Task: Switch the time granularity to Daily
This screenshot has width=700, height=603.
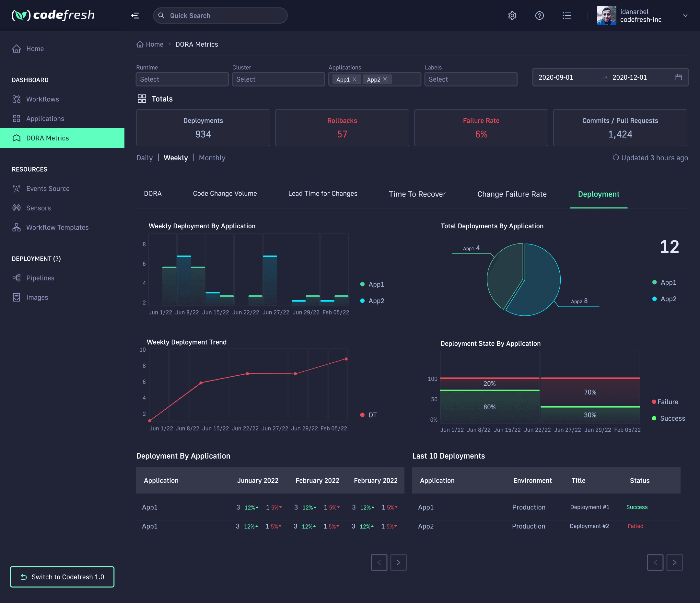Action: tap(144, 158)
